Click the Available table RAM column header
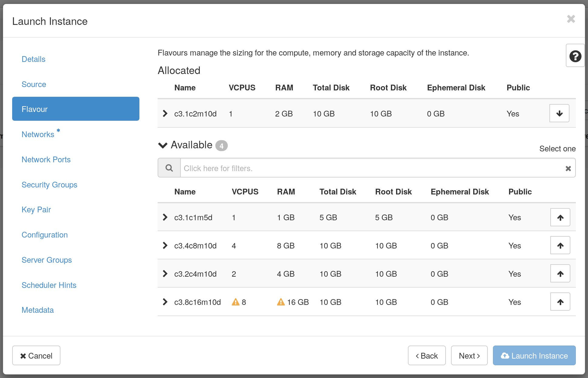Screen dimensions: 588x378 coord(286,192)
